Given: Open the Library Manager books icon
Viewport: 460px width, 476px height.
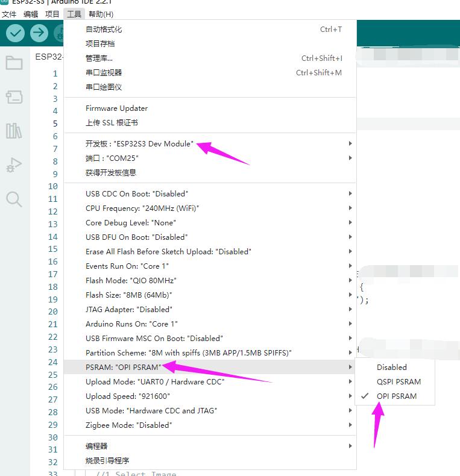Looking at the screenshot, I should click(x=14, y=131).
